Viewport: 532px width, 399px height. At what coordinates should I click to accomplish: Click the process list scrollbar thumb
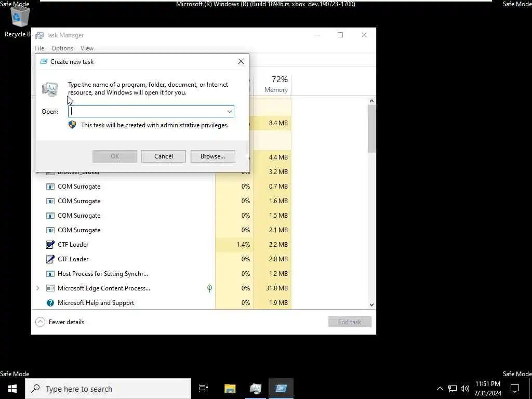(x=371, y=129)
